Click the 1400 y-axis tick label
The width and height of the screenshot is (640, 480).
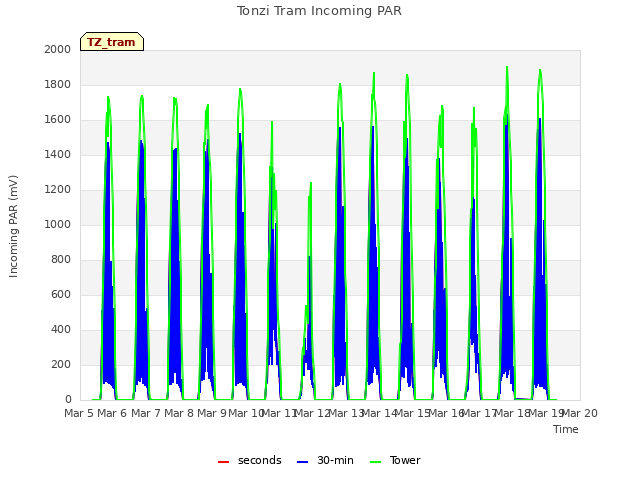(58, 154)
